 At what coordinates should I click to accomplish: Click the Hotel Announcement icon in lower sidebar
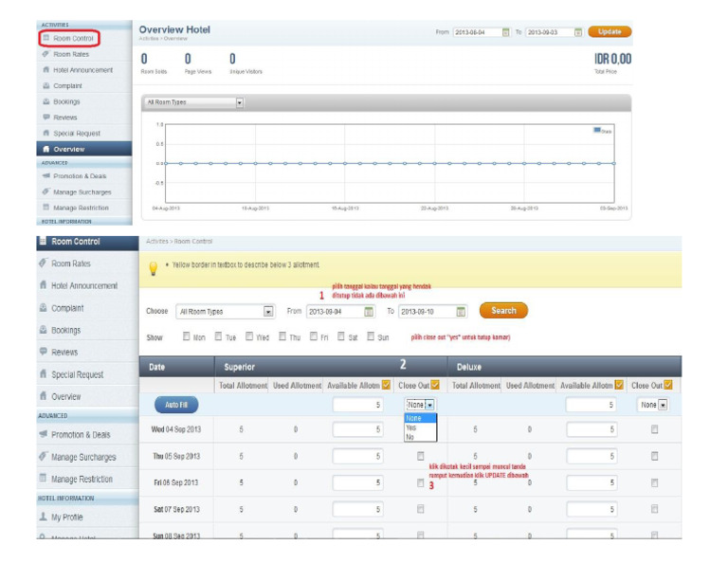point(44,285)
